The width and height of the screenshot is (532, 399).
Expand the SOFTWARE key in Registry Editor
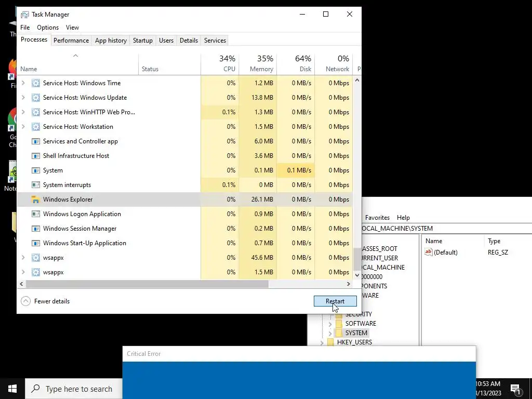coord(330,324)
